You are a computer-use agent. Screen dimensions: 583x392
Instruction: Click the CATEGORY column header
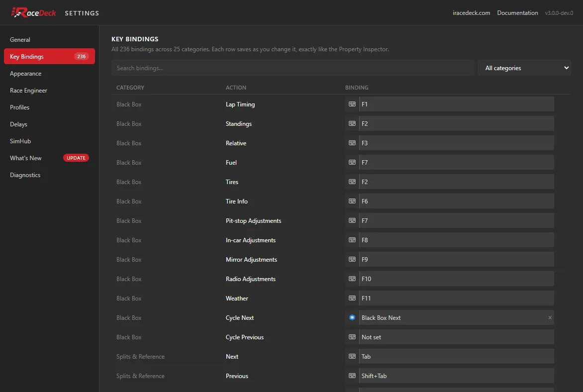click(x=130, y=88)
